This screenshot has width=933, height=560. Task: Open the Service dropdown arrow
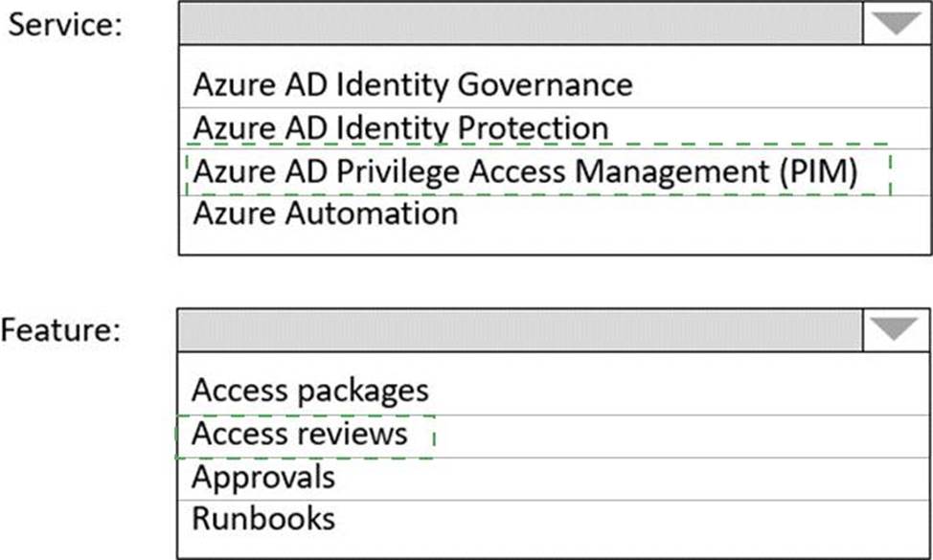(897, 24)
